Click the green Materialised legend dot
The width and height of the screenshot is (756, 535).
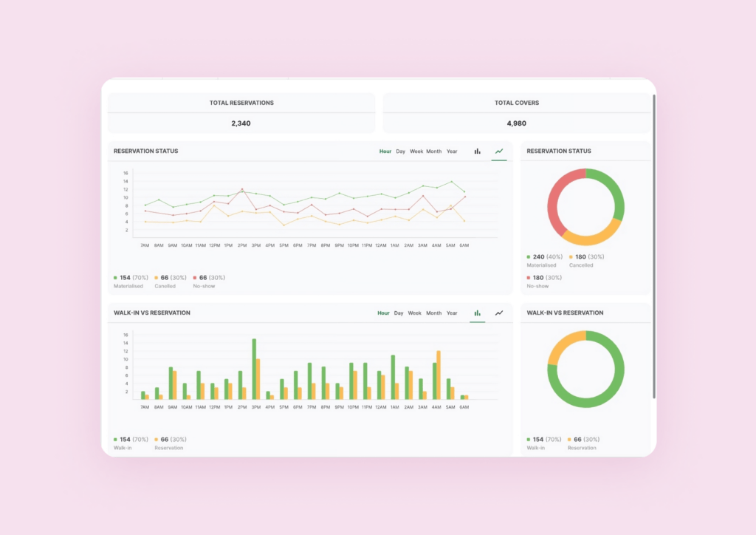[x=116, y=277]
